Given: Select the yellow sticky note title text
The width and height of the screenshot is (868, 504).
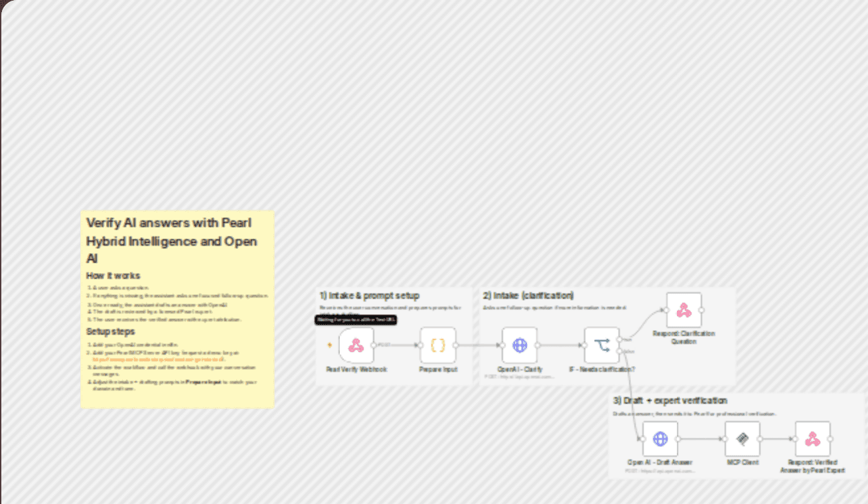Looking at the screenshot, I should point(171,240).
